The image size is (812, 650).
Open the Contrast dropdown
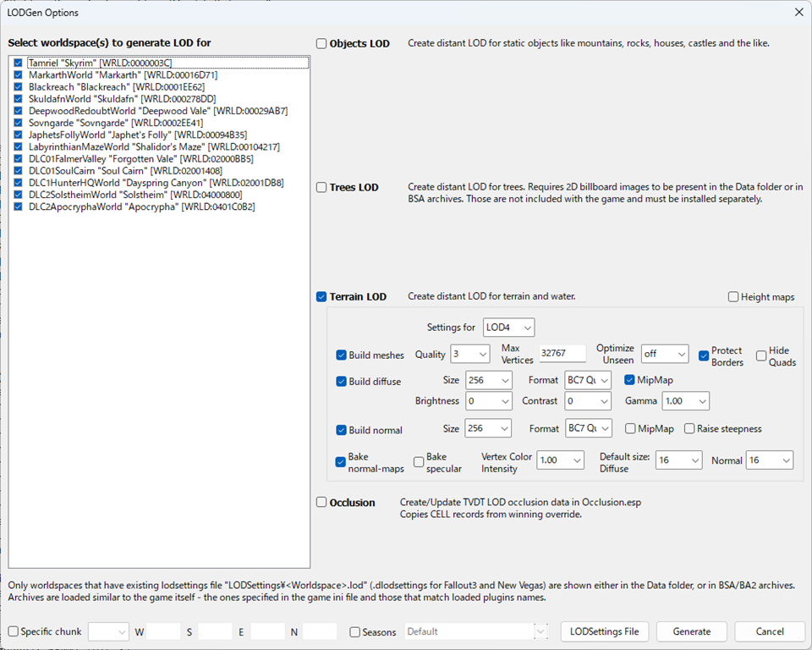pos(588,401)
